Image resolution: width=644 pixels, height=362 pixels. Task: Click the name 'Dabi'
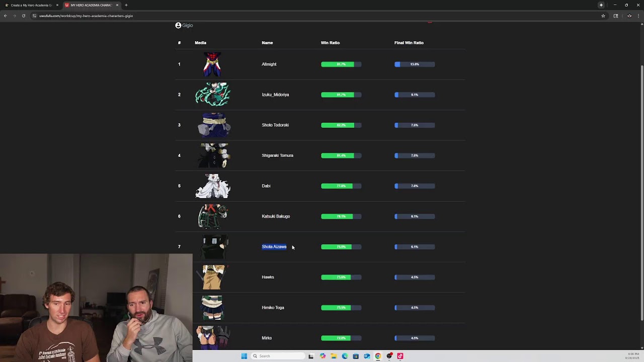click(x=266, y=186)
